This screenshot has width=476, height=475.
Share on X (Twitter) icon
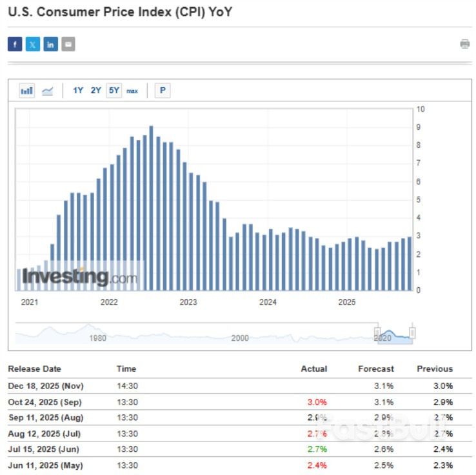pos(33,44)
